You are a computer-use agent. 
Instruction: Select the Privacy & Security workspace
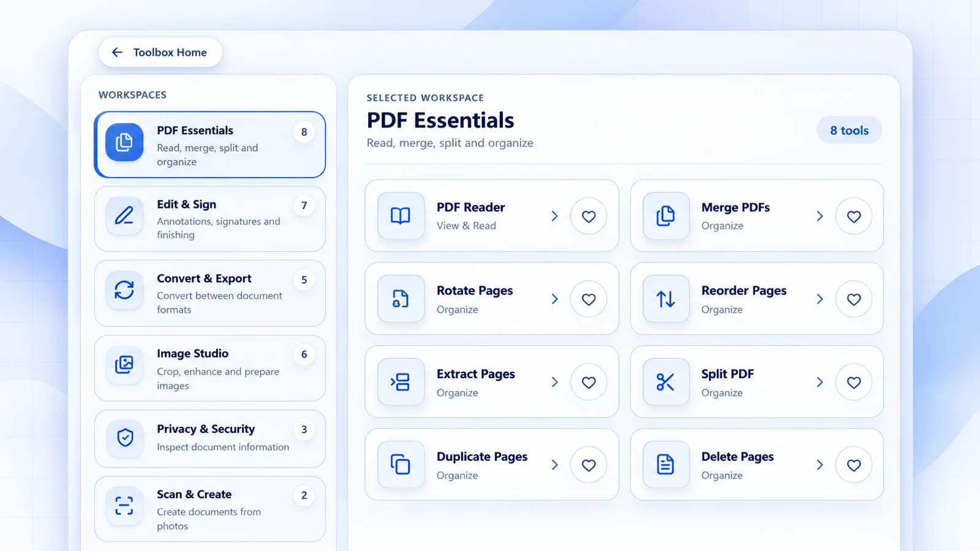[210, 438]
